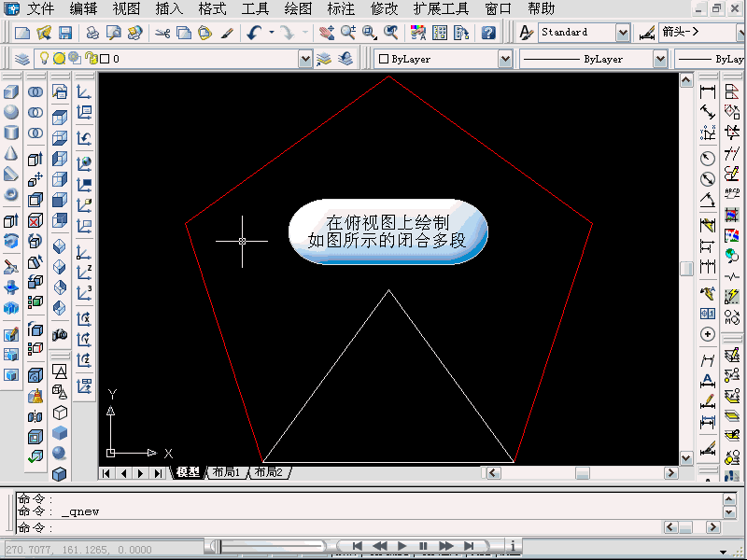Click the Help question mark icon
This screenshot has height=560, width=747.
pos(488,33)
